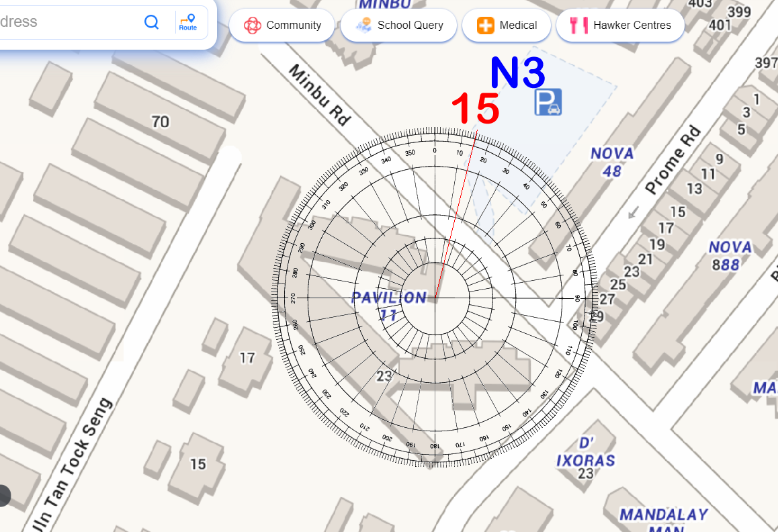Image resolution: width=778 pixels, height=532 pixels.
Task: Select the building numbered 70
Action: 160,122
